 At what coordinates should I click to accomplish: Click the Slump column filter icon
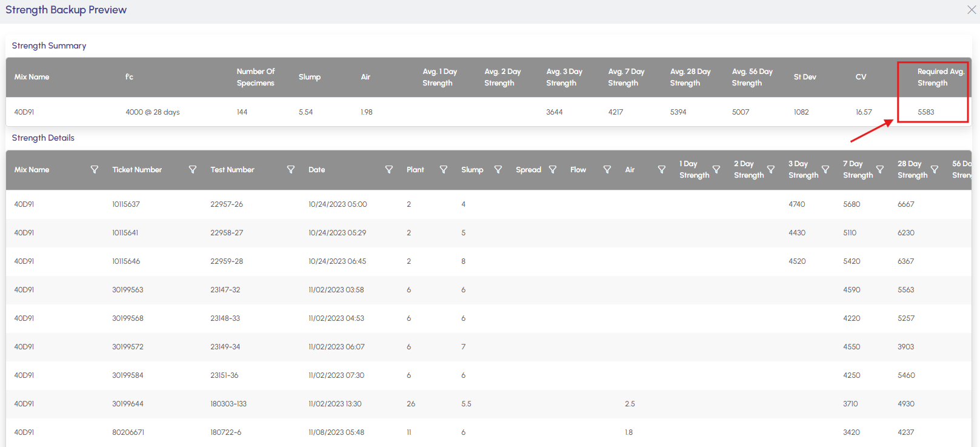pos(498,170)
